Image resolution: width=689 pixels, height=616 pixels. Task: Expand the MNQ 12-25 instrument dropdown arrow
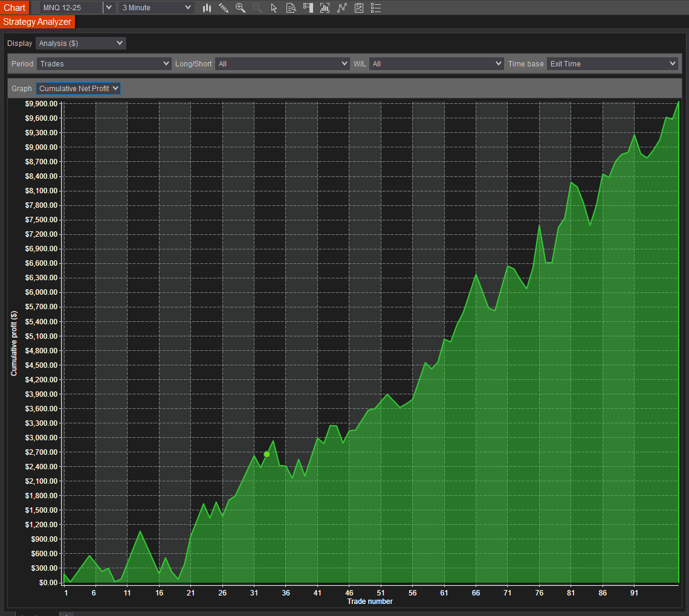pyautogui.click(x=109, y=8)
